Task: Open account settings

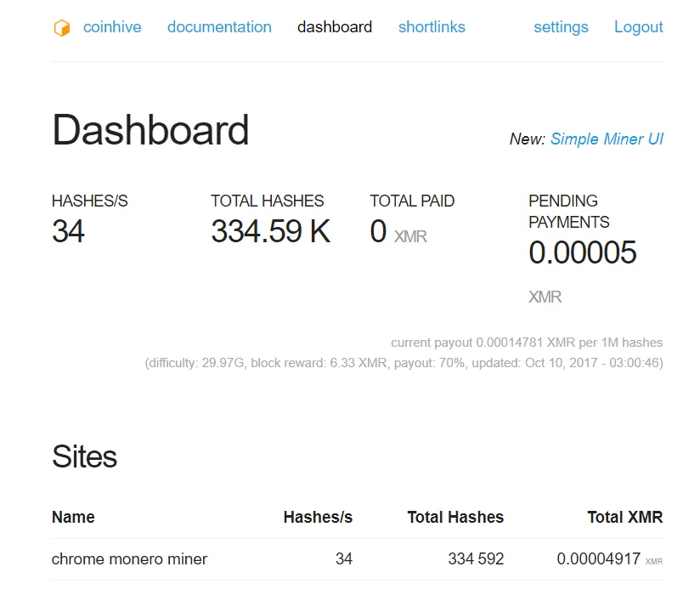Action: [x=562, y=27]
